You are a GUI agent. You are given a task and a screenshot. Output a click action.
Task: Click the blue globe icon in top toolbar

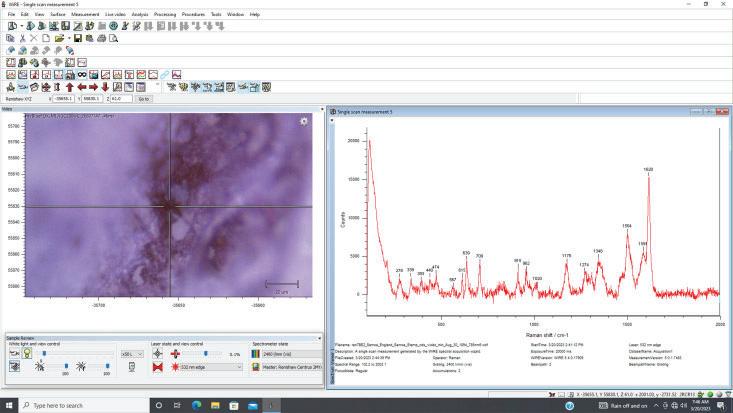pyautogui.click(x=113, y=26)
